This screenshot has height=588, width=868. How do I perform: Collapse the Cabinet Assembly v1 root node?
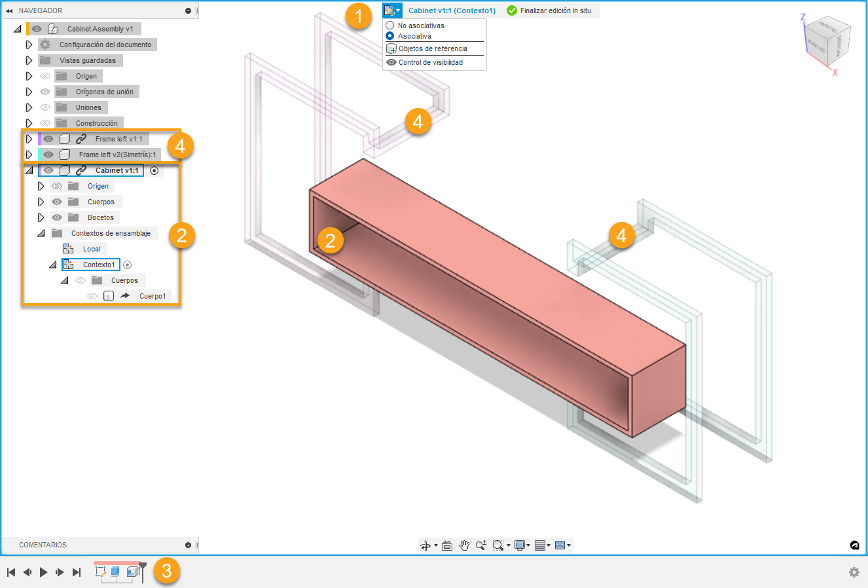tap(17, 29)
